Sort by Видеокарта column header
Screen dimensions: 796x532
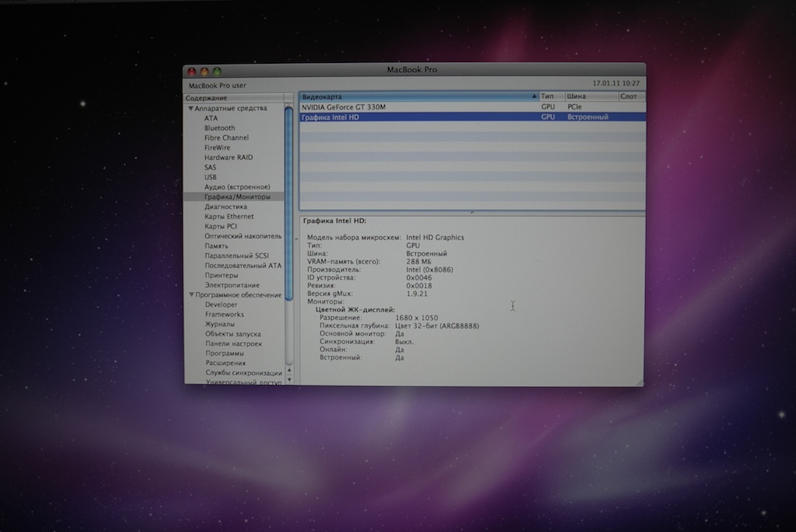click(419, 96)
